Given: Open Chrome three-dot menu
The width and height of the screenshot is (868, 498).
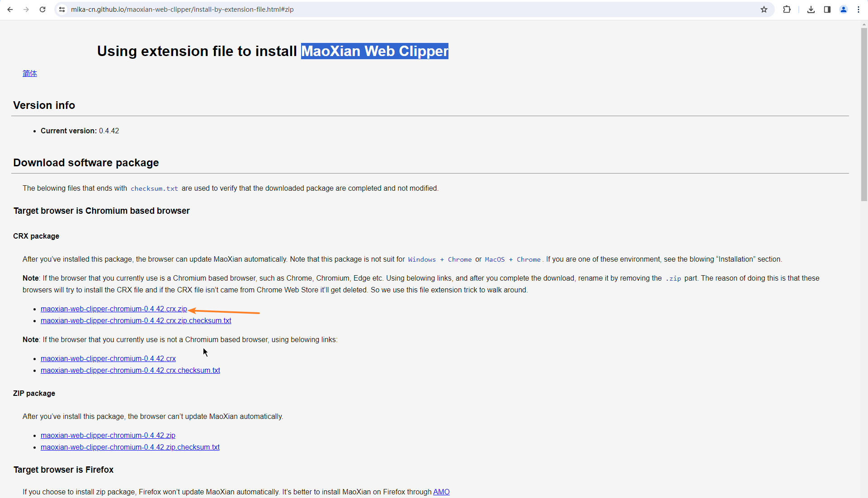Looking at the screenshot, I should click(x=859, y=9).
